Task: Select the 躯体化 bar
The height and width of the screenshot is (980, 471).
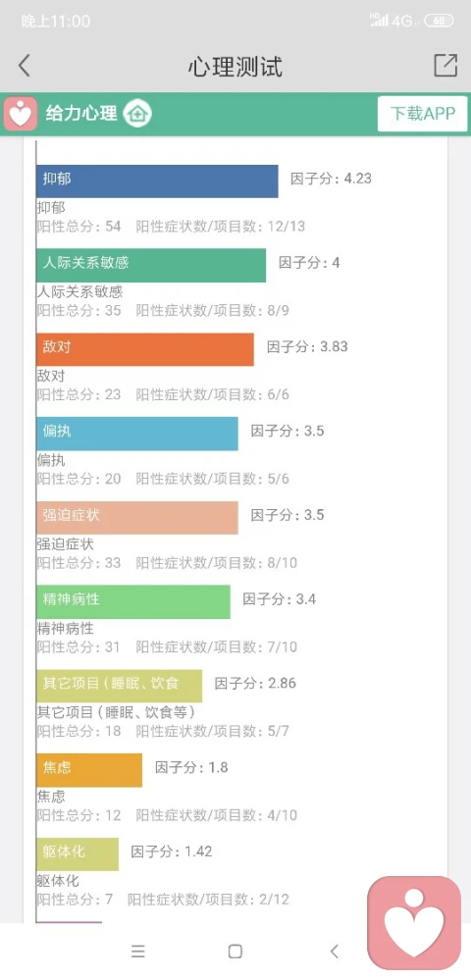Action: (x=77, y=854)
